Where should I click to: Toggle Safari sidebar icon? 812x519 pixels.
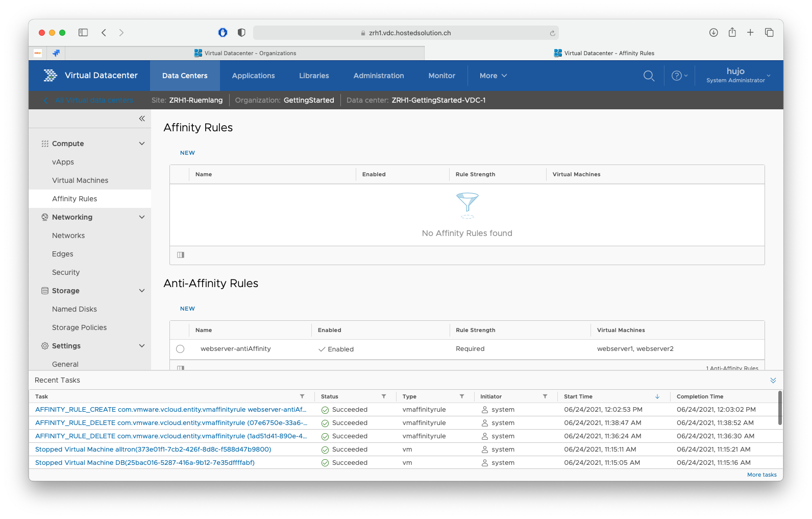coord(83,33)
